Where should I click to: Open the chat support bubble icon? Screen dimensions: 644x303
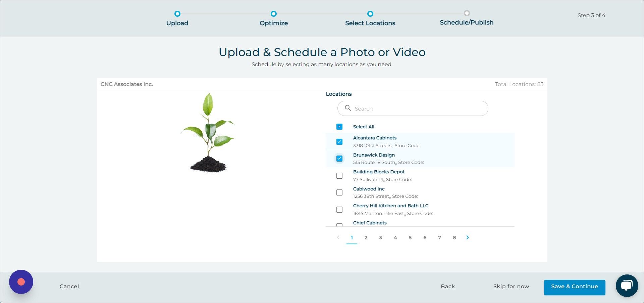click(x=627, y=286)
